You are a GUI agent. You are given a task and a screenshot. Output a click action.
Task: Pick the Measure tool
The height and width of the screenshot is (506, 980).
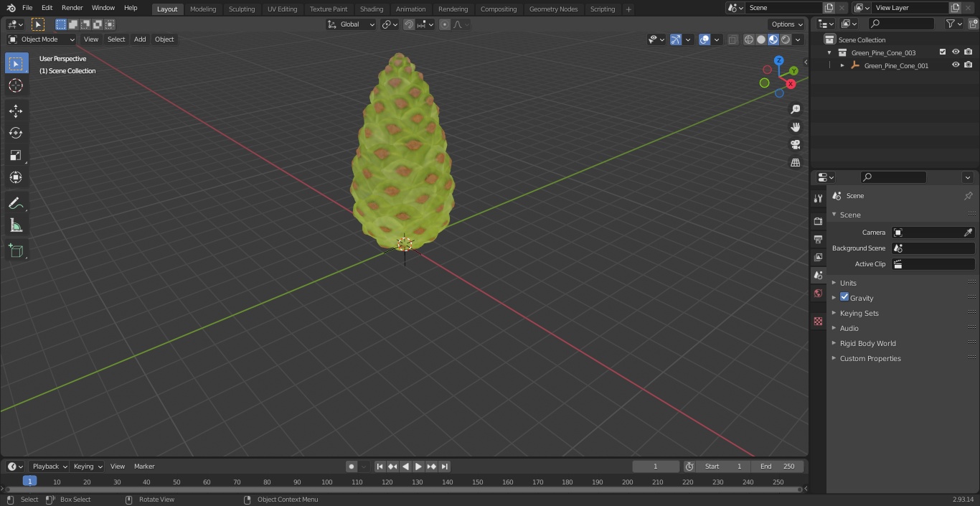[x=16, y=226]
